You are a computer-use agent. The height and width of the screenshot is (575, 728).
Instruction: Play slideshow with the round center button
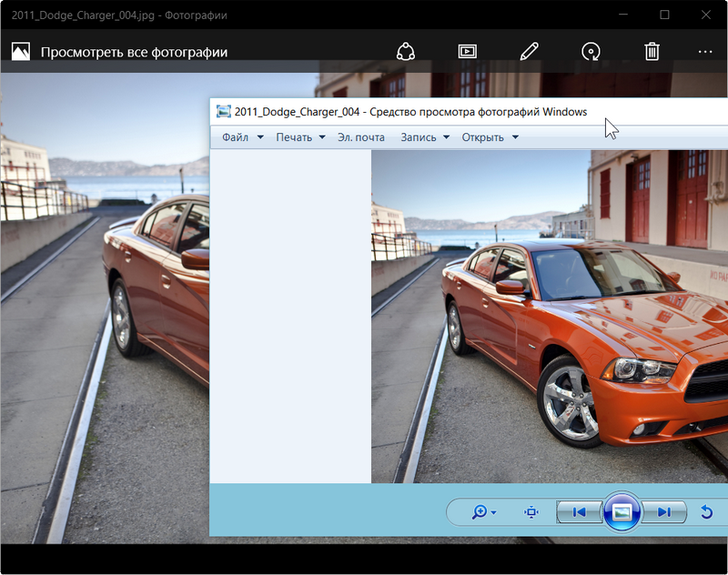coord(622,512)
